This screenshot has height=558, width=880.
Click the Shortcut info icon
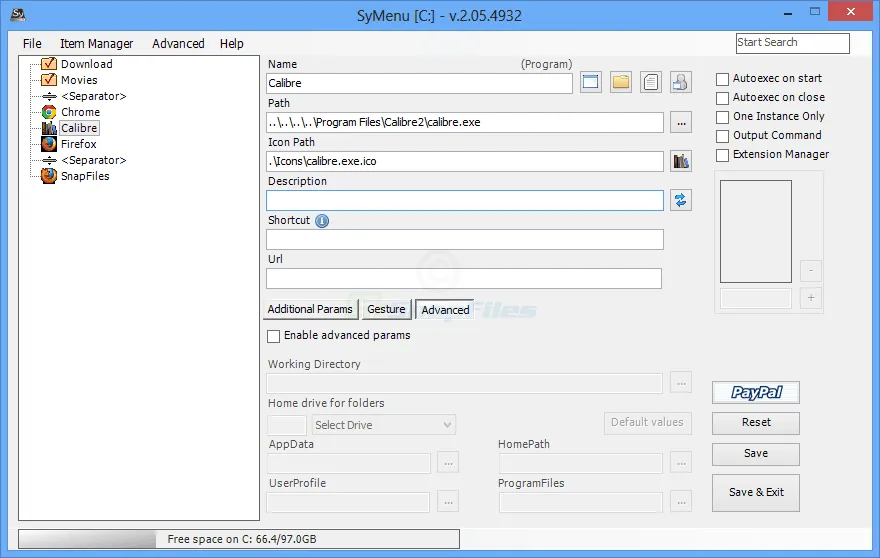(322, 221)
